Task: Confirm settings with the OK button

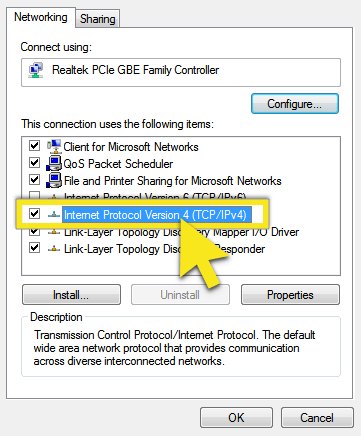Action: [x=236, y=417]
